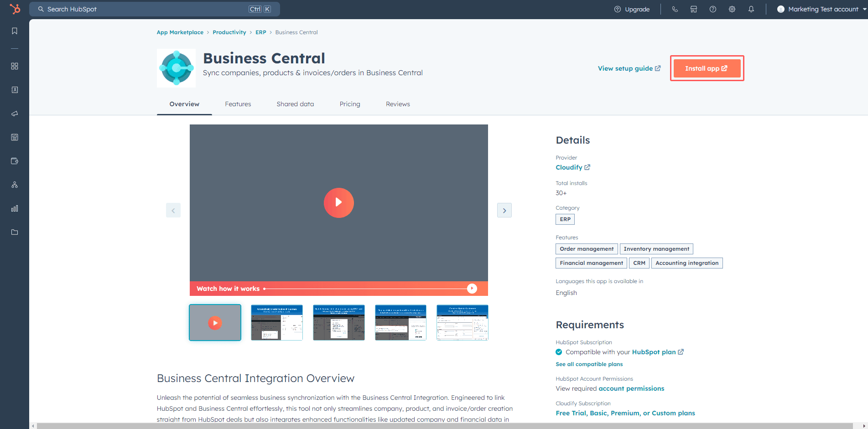
Task: Click account permissions link
Action: pos(631,388)
